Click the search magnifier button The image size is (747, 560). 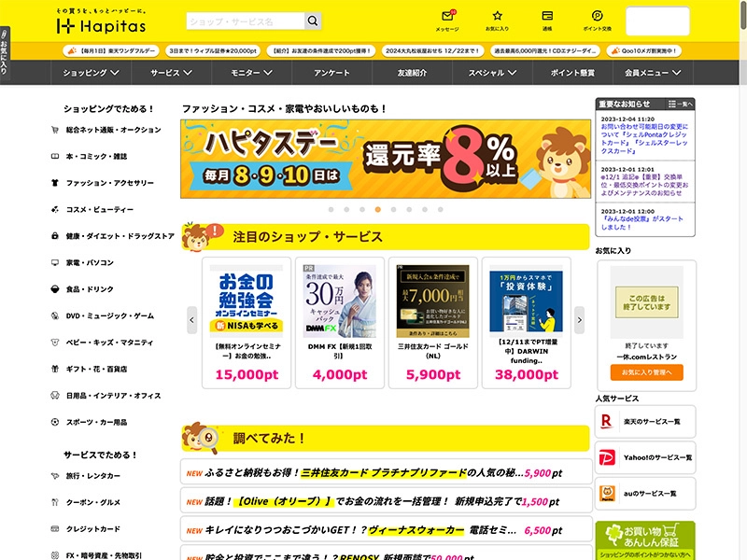(x=313, y=21)
